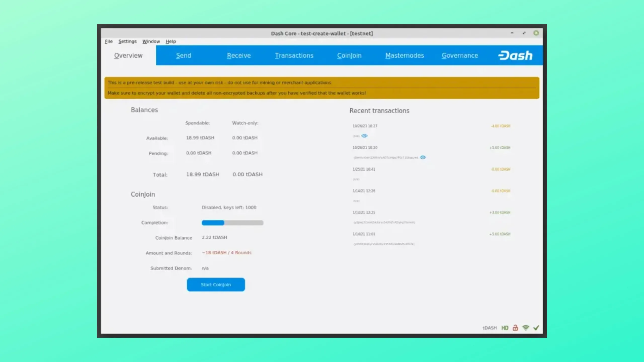Switch to the Governance tab

coord(460,56)
